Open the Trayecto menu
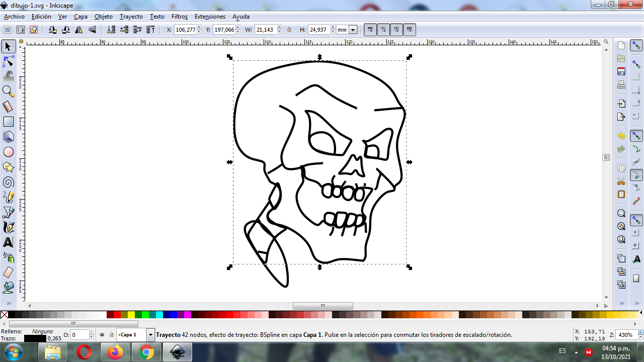644x362 pixels. 131,17
